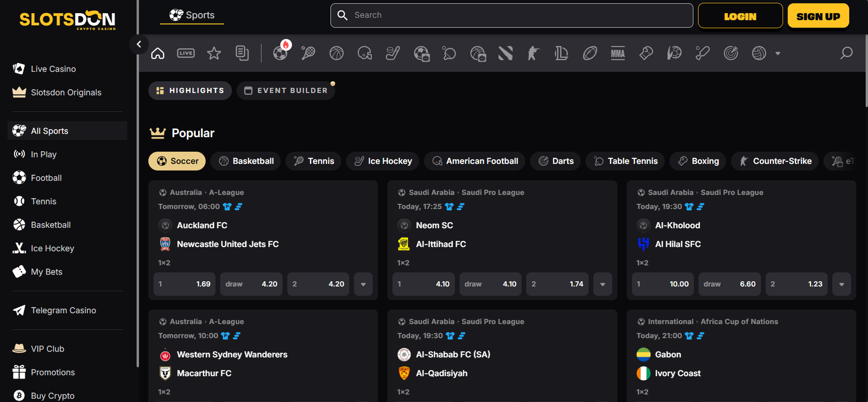This screenshot has width=868, height=402.
Task: Expand more sports dropdown arrow in toolbar
Action: [778, 54]
